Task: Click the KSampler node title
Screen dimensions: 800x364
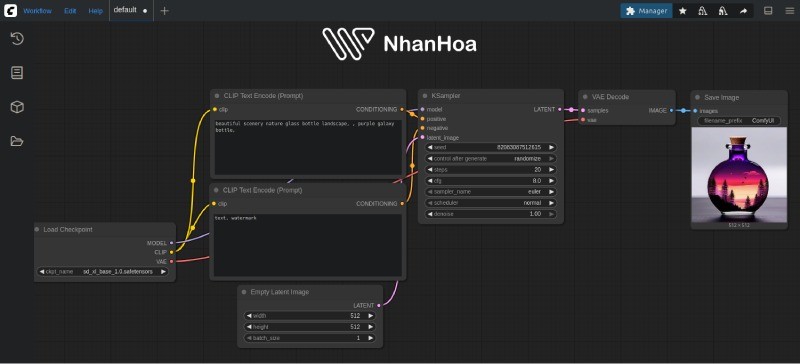Action: tap(446, 96)
